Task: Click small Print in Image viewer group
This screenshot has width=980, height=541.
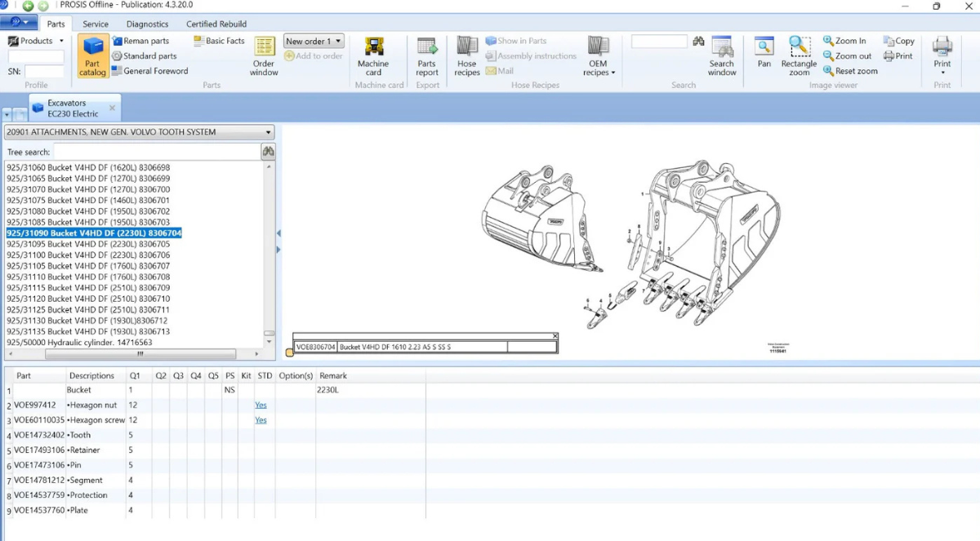Action: 898,56
